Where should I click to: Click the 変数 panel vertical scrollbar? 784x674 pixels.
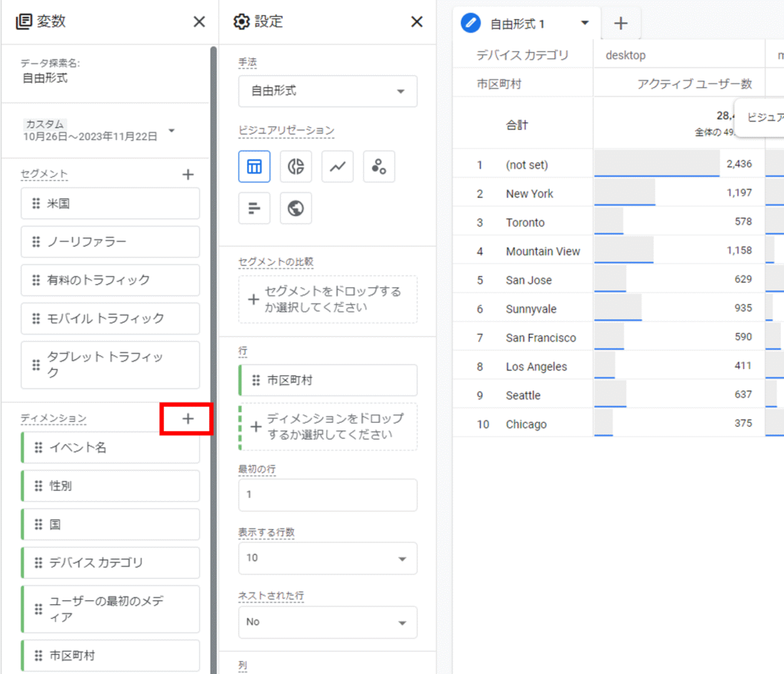(214, 306)
